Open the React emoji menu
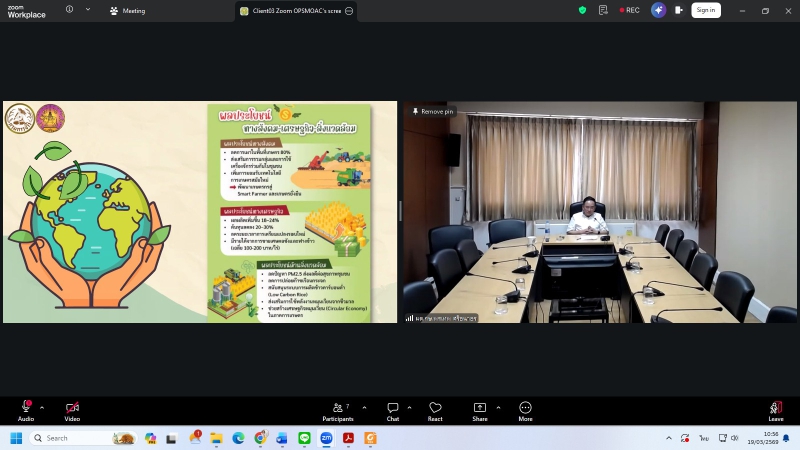 pyautogui.click(x=435, y=407)
